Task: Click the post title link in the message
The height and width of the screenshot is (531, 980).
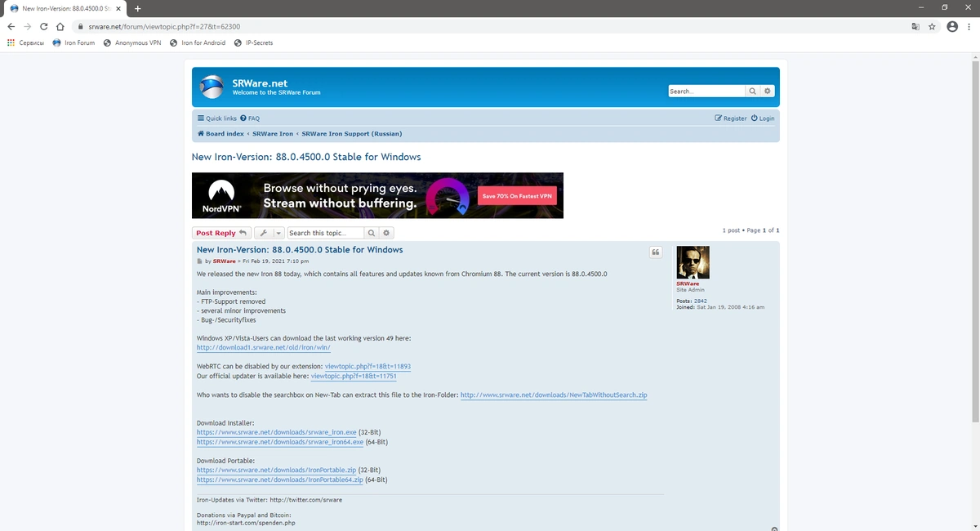Action: (300, 250)
